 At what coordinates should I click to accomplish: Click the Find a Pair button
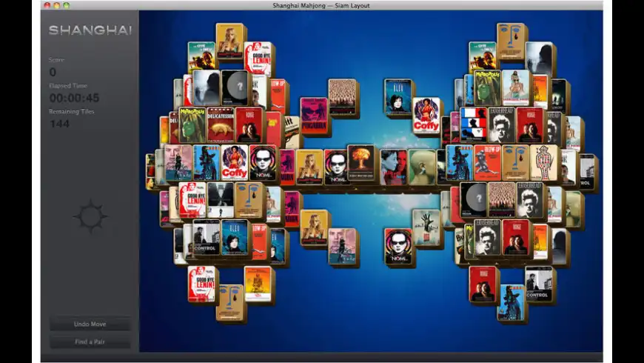tap(90, 342)
